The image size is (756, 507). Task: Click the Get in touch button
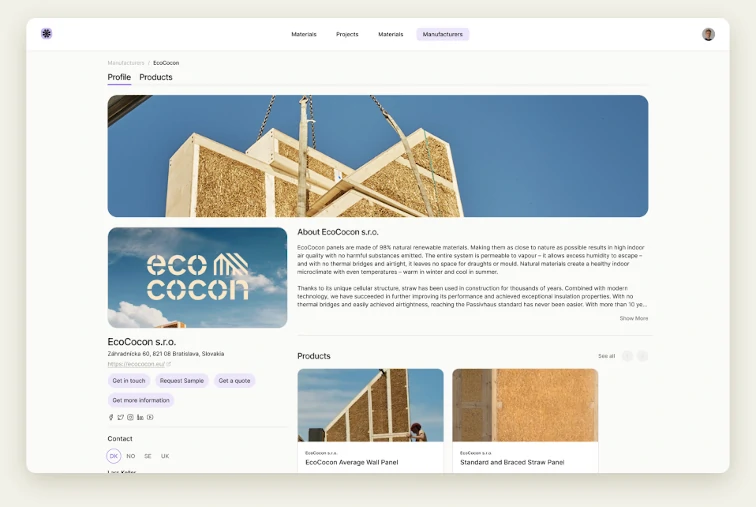click(x=129, y=381)
